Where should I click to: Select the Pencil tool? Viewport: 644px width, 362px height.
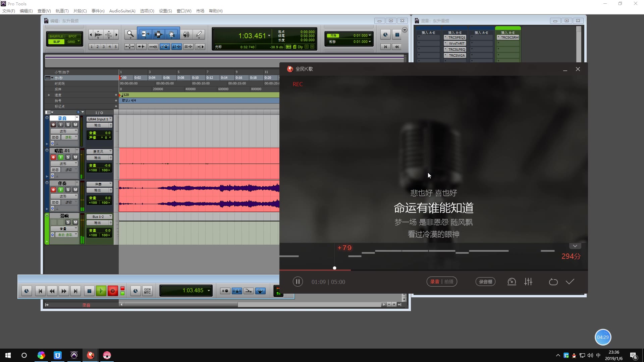(199, 34)
